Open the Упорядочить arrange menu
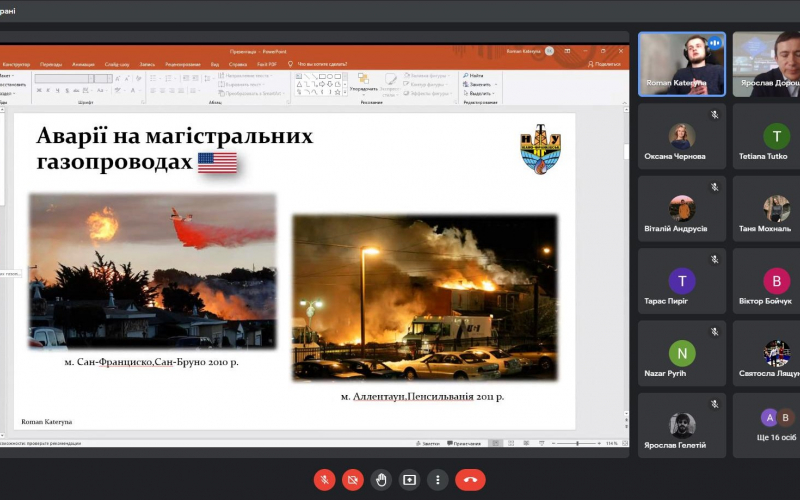Image resolution: width=800 pixels, height=500 pixels. (x=364, y=85)
